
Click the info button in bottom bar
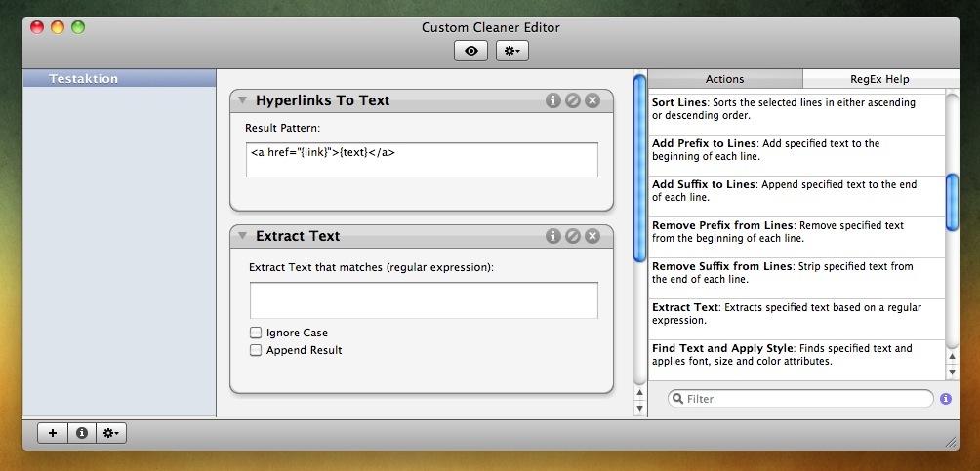click(82, 433)
